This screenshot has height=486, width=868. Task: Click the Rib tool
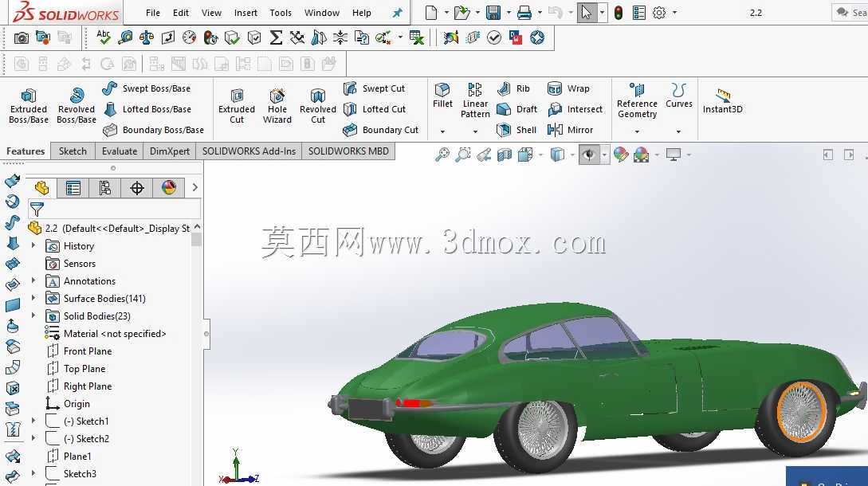pos(514,88)
